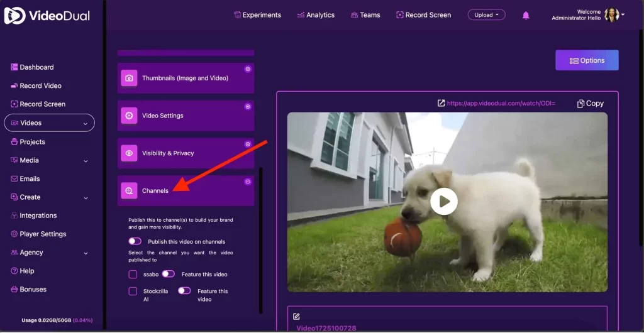Open Analytics from the top navigation

point(315,15)
